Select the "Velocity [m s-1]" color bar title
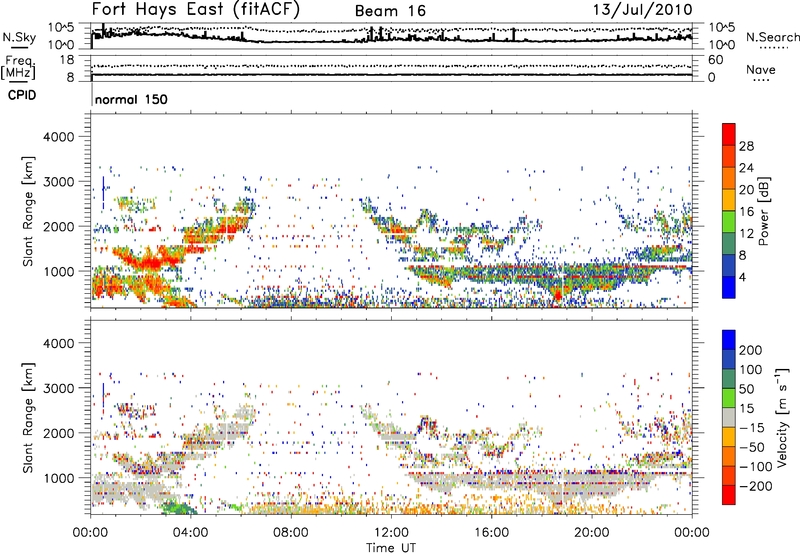 782,417
